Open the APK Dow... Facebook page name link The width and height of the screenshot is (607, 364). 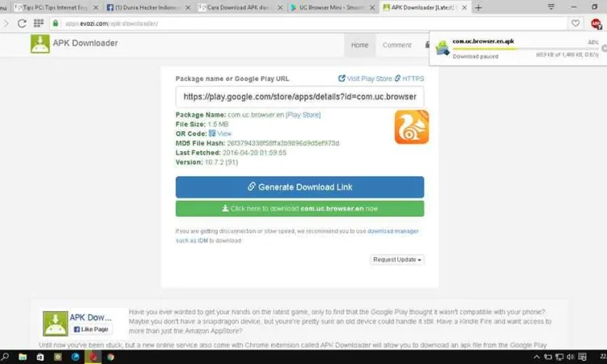pyautogui.click(x=91, y=318)
